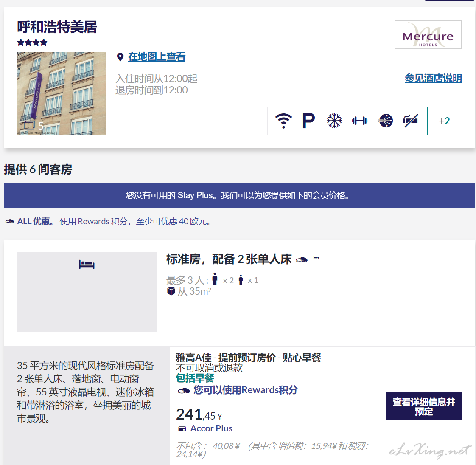The width and height of the screenshot is (476, 465).
Task: Click 不可取消或退款 policy text
Action: [x=210, y=368]
